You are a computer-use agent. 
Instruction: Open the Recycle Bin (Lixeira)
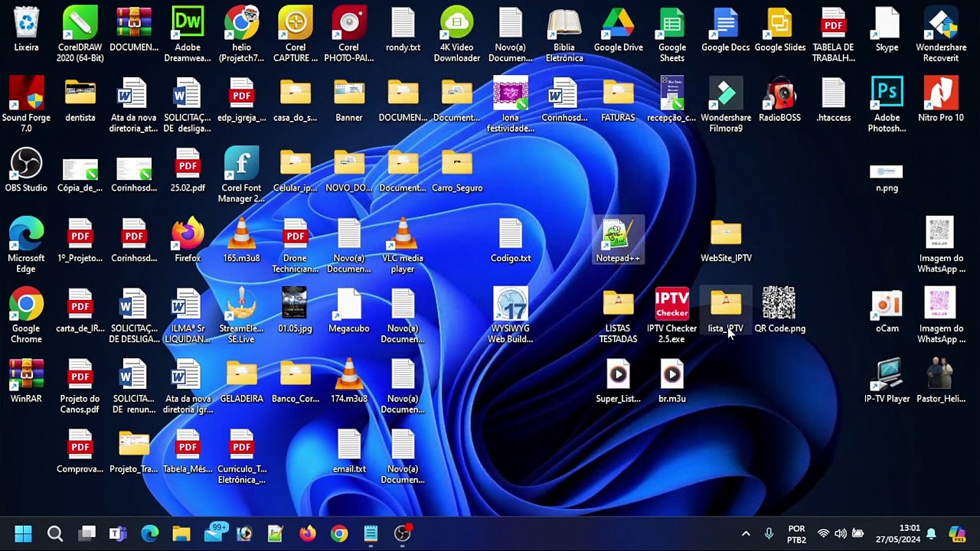[26, 24]
